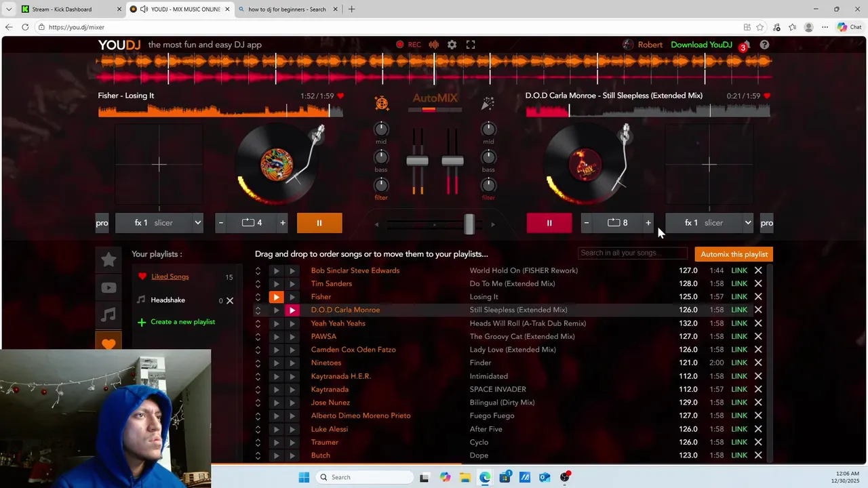Open the help question mark icon
Image resolution: width=868 pixels, height=488 pixels.
(764, 45)
